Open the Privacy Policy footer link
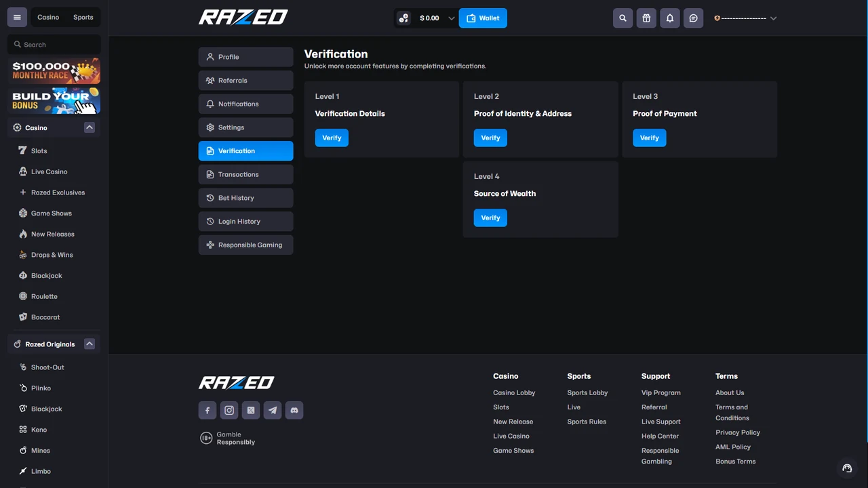 tap(738, 432)
